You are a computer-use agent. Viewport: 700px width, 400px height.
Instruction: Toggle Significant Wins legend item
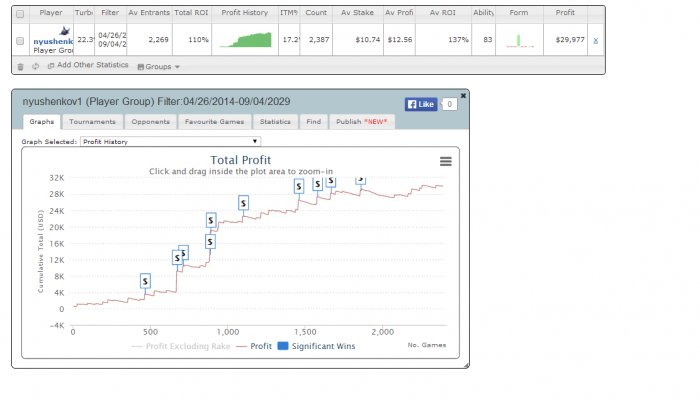pos(317,346)
